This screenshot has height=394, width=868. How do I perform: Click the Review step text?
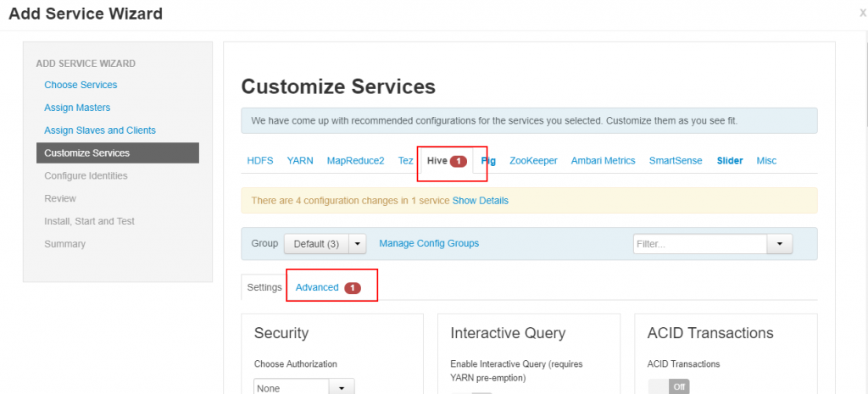click(60, 198)
